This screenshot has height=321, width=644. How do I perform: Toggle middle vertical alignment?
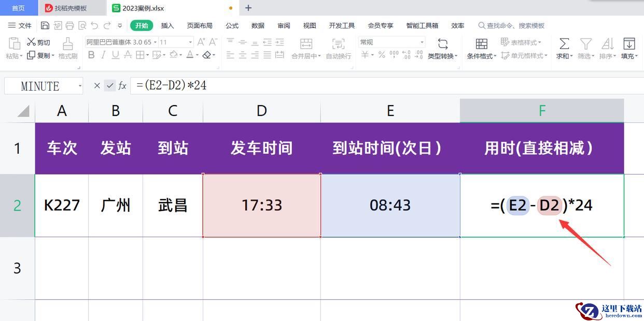coord(243,42)
